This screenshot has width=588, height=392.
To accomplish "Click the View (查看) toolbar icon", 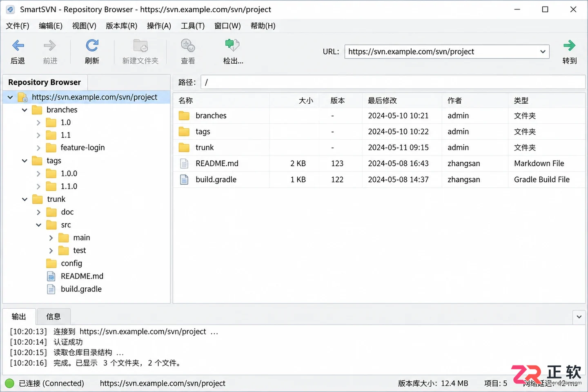I will click(x=188, y=45).
